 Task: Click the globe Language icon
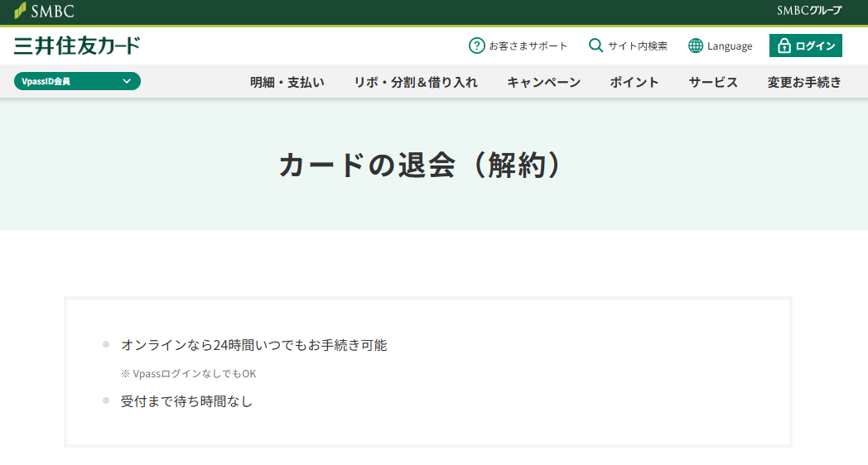(x=696, y=46)
